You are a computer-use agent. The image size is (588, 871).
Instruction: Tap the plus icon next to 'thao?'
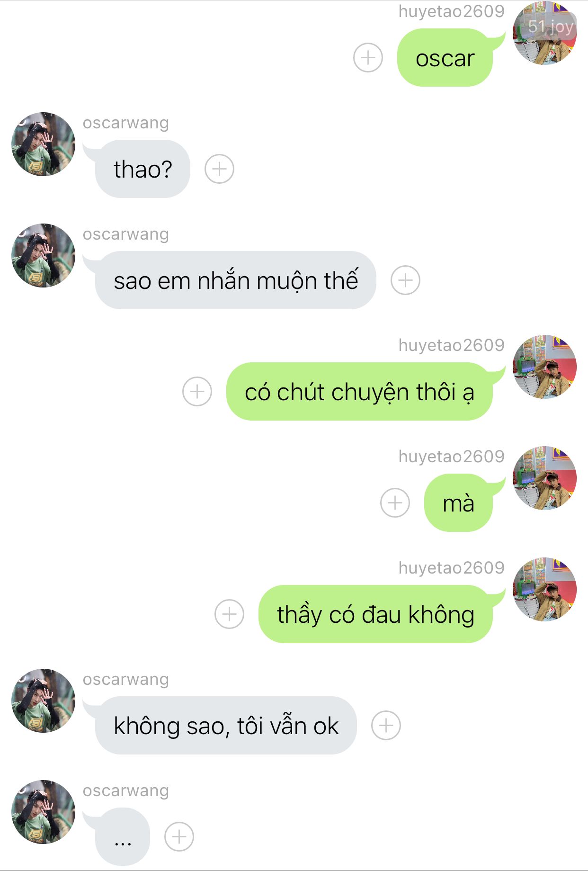(219, 169)
